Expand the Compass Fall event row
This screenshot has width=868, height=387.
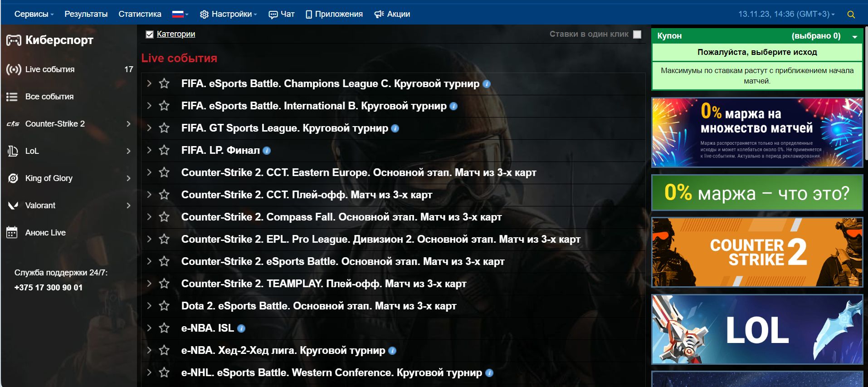tap(149, 217)
